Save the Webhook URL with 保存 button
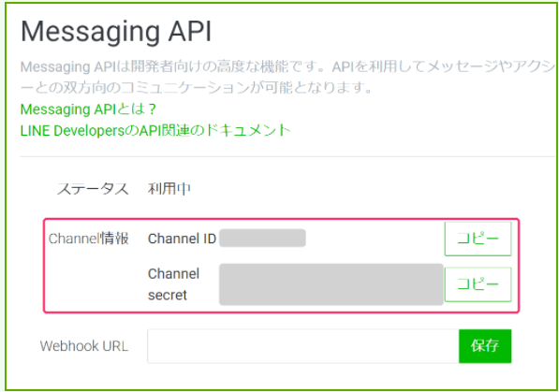This screenshot has width=559, height=392. (x=485, y=346)
